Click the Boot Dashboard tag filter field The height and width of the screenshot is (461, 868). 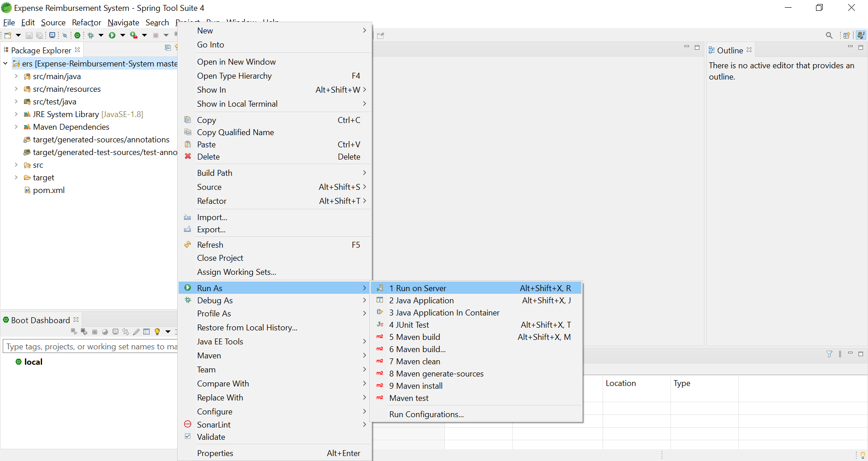point(90,346)
